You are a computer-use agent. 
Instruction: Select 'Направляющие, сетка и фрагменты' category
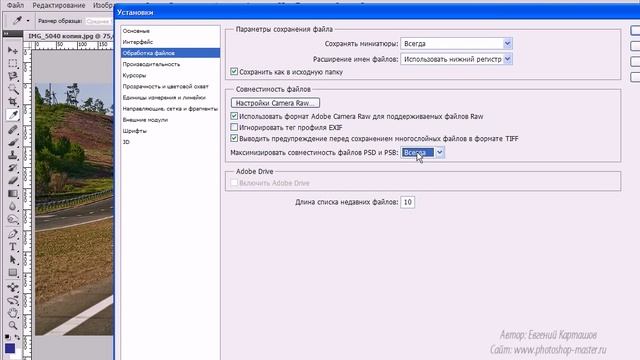170,109
